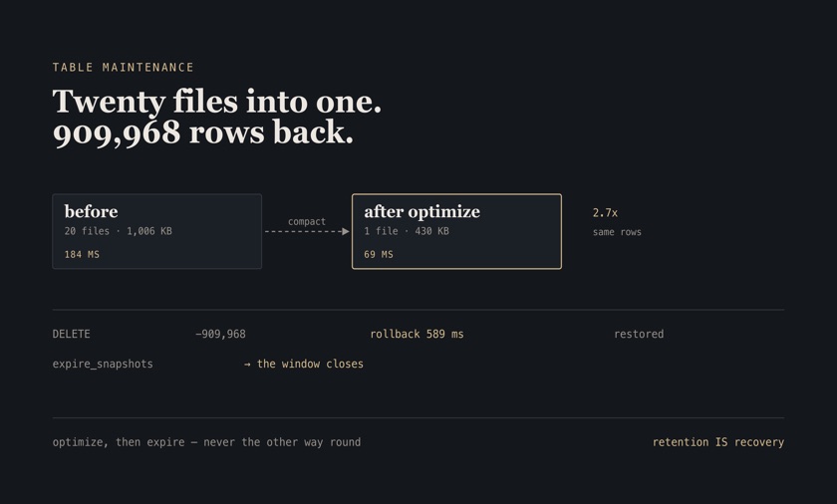Viewport: 837px width, 504px height.
Task: Click the 'before' card title
Action: pyautogui.click(x=92, y=212)
